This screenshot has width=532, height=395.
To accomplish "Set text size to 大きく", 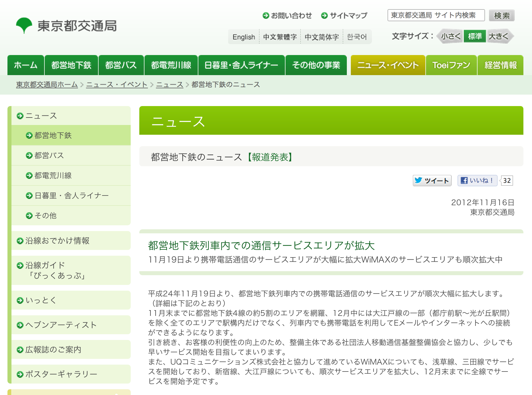I will click(500, 36).
